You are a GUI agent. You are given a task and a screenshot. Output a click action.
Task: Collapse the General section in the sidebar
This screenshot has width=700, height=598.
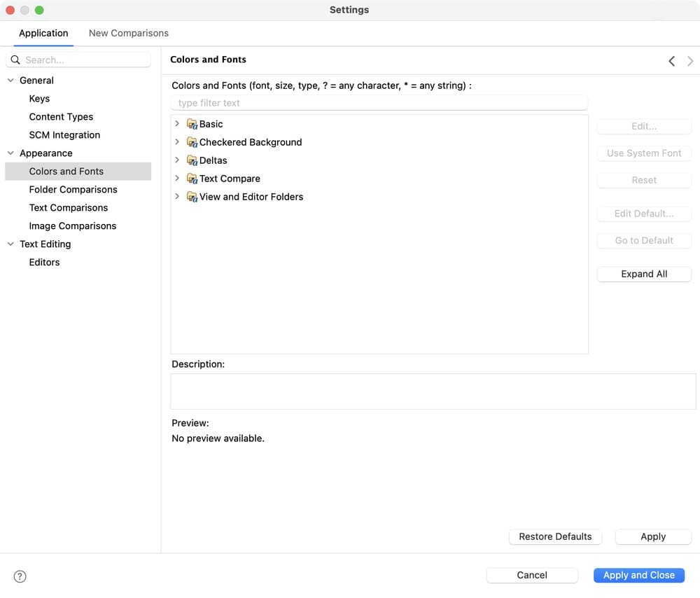click(10, 81)
